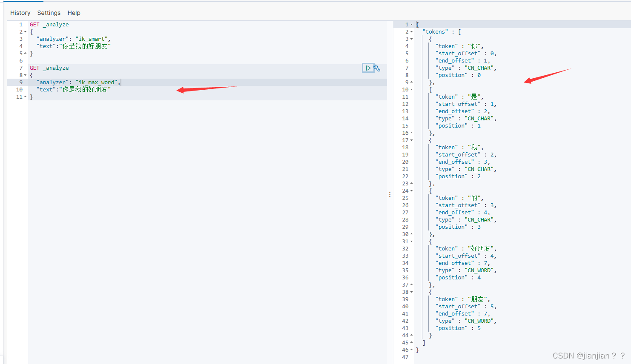
Task: Open the History menu
Action: 20,13
